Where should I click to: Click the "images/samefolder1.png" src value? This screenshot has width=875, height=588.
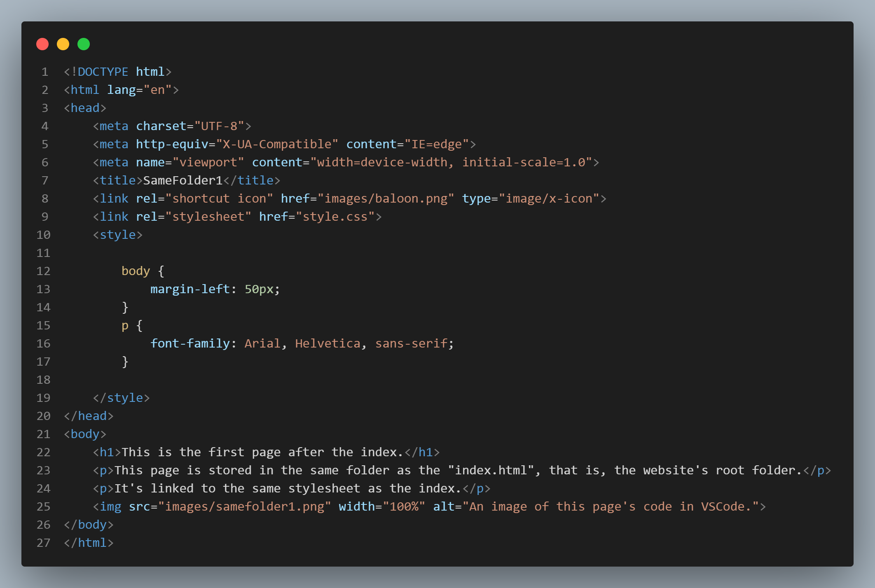[245, 506]
